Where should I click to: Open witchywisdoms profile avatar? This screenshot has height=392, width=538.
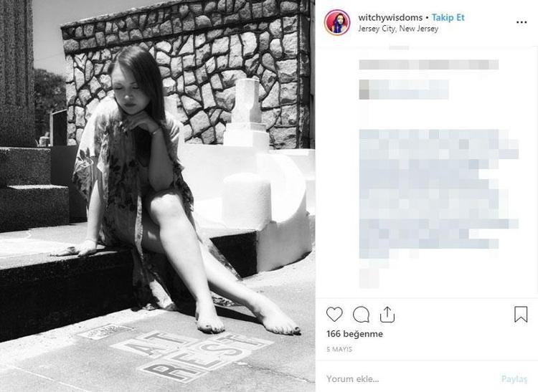(337, 22)
